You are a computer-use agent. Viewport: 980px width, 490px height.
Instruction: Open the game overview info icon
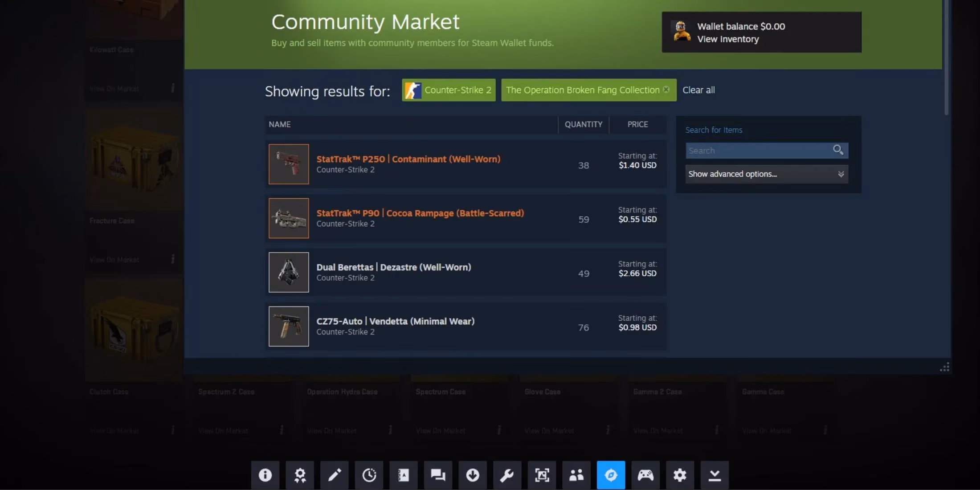(265, 475)
